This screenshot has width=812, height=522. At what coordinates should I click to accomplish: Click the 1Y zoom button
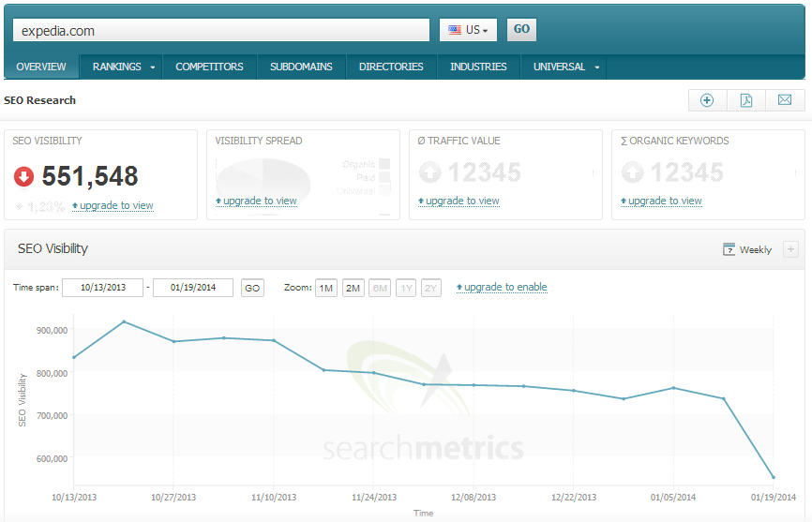pyautogui.click(x=406, y=288)
